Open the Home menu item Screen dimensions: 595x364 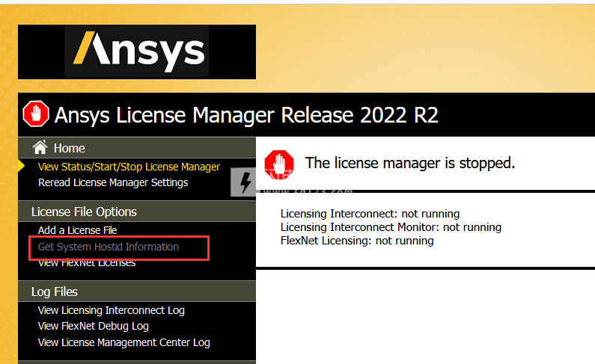69,148
